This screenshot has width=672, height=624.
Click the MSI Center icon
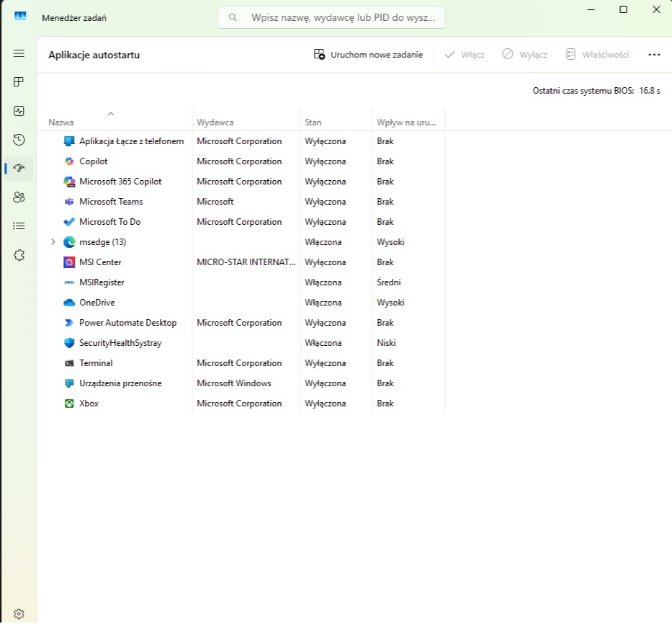(69, 262)
